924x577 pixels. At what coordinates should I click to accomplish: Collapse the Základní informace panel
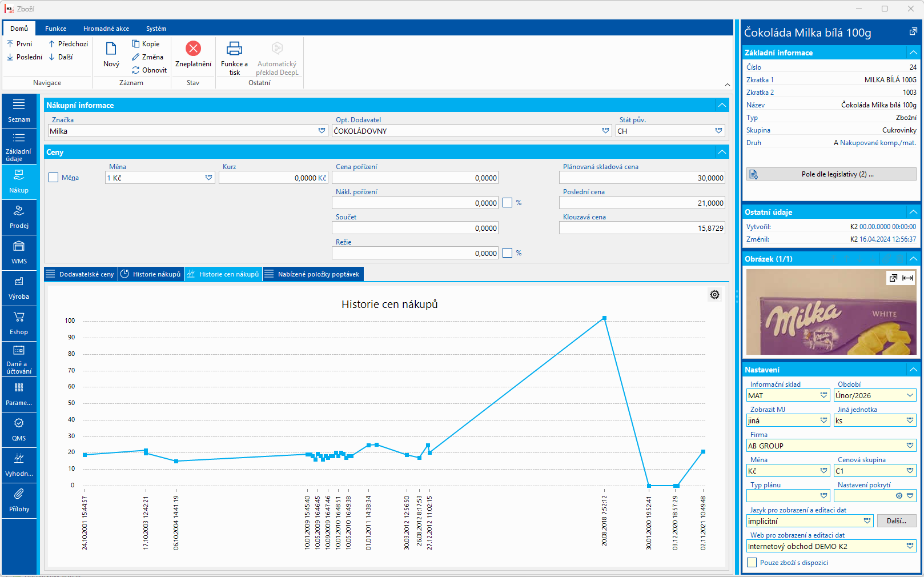[913, 53]
